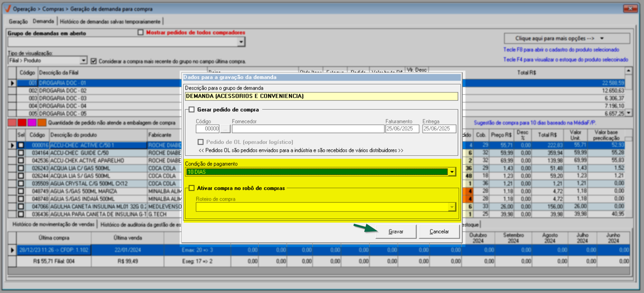Click the Código supplier field
The image size is (644, 293).
coord(208,128)
